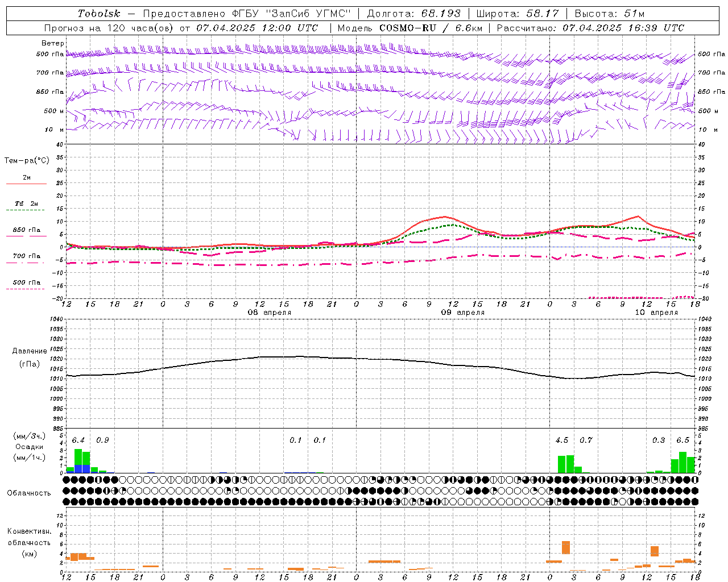Select the "Долгота: 68.193" header value

pyautogui.click(x=413, y=14)
